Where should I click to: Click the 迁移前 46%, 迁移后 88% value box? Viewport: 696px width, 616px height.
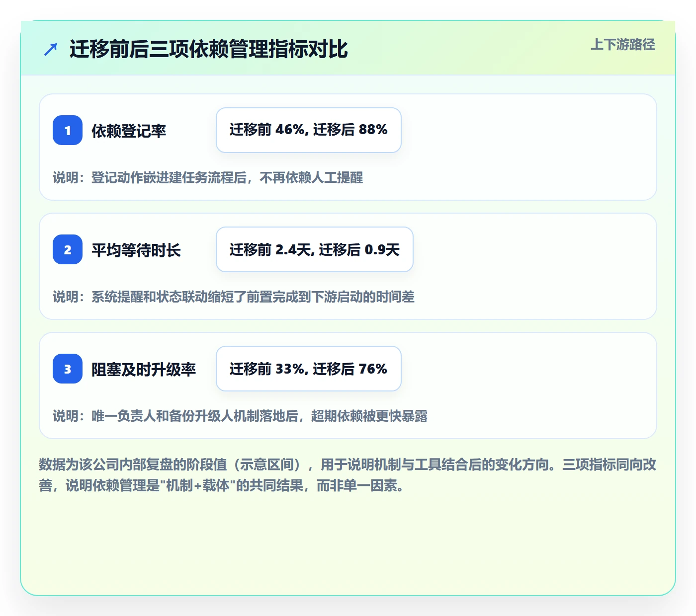(x=309, y=130)
